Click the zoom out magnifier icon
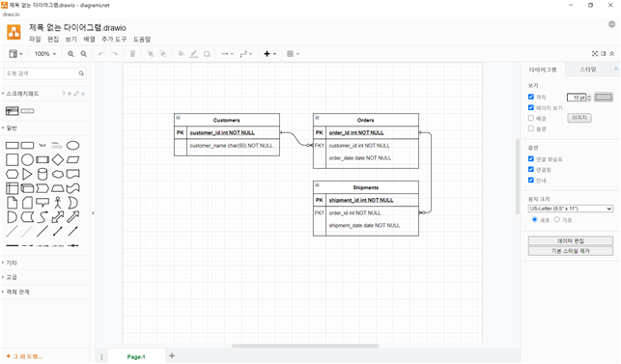Image resolution: width=621 pixels, height=364 pixels. tap(84, 54)
